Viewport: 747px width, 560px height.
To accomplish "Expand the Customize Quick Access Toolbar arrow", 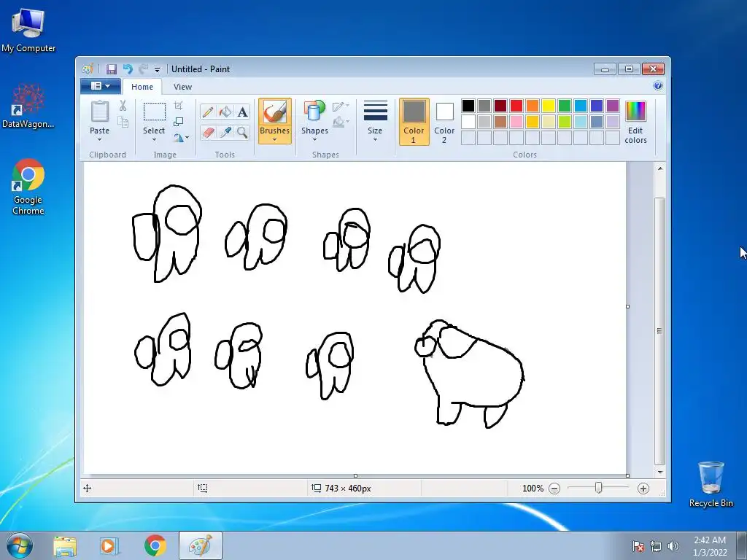I will point(158,69).
